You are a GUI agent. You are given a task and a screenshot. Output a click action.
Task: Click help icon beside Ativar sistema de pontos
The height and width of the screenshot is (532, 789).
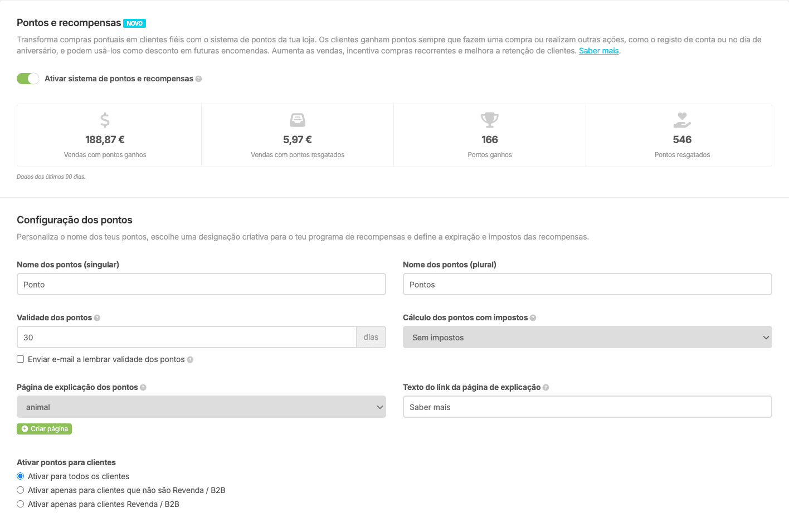(199, 79)
